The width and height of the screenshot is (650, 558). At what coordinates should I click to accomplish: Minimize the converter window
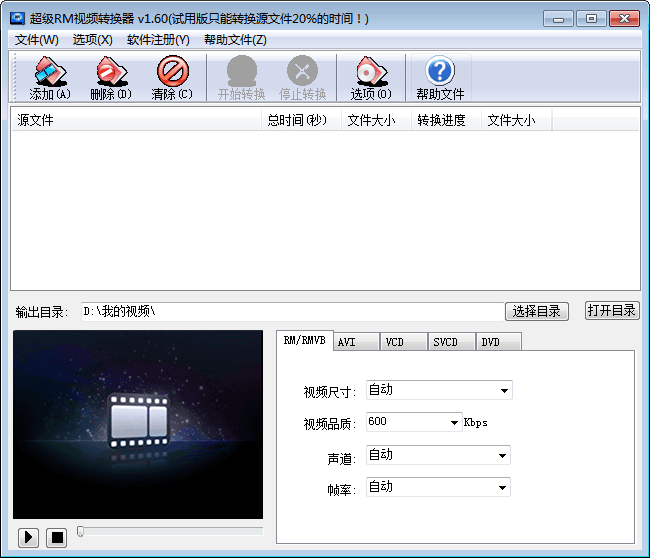(558, 19)
